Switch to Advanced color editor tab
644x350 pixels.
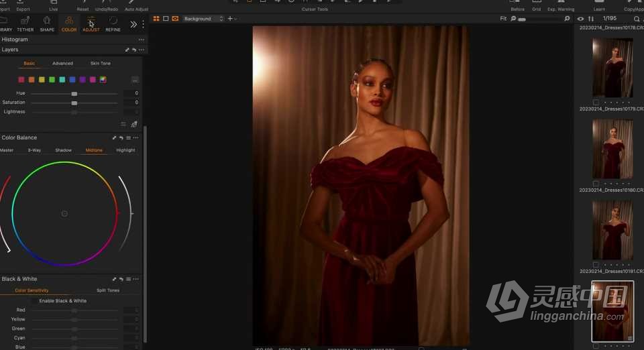pos(62,63)
